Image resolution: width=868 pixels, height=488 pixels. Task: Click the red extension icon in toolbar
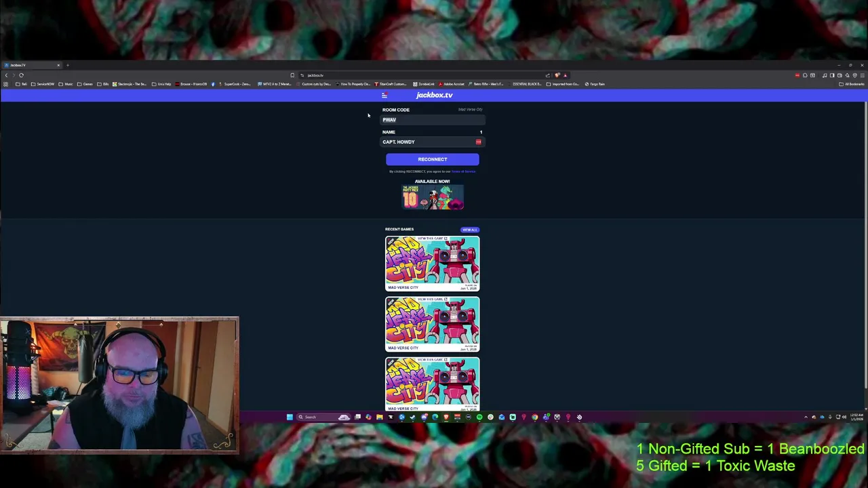(797, 75)
